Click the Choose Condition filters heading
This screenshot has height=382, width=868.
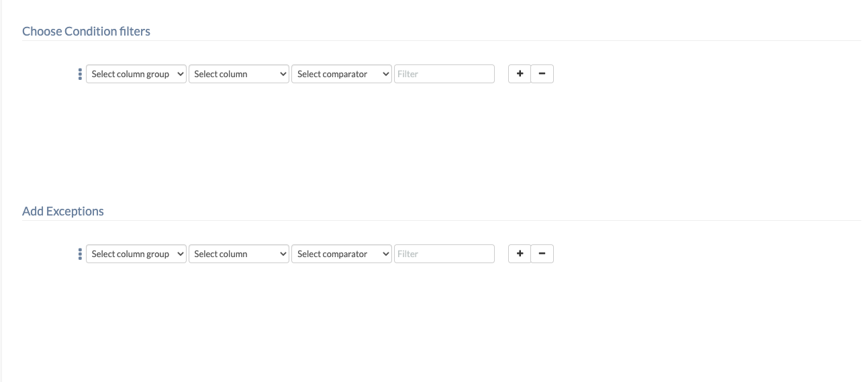tap(86, 31)
